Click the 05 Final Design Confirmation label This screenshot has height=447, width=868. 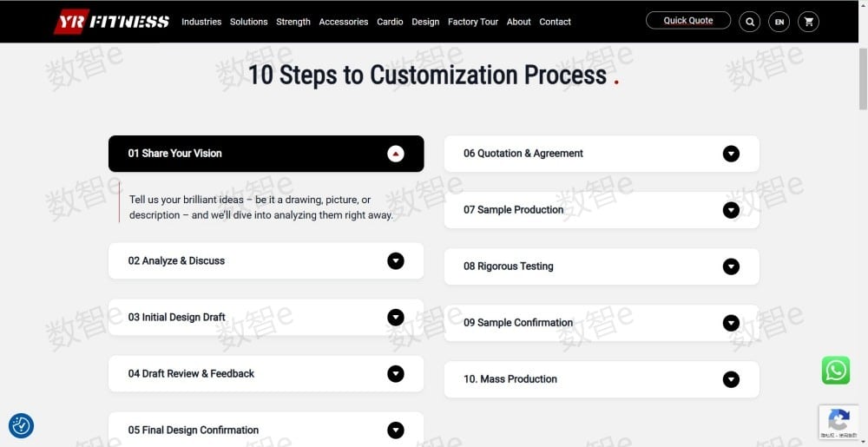coord(194,430)
